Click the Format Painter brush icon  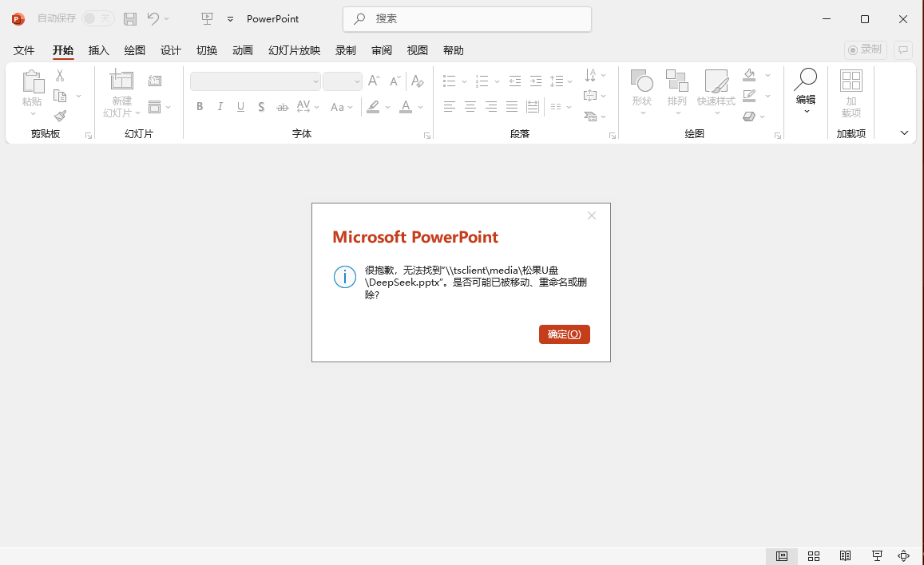pyautogui.click(x=60, y=116)
